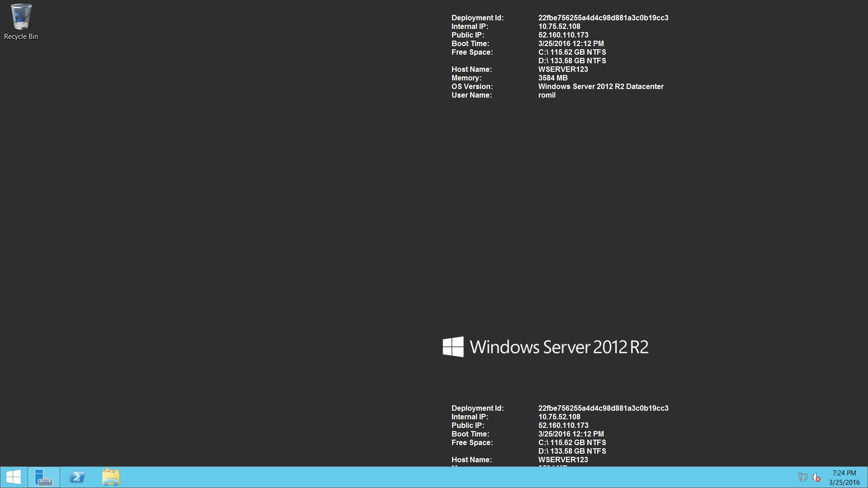The image size is (868, 488).
Task: Click the muted speaker tray icon
Action: [x=816, y=477]
